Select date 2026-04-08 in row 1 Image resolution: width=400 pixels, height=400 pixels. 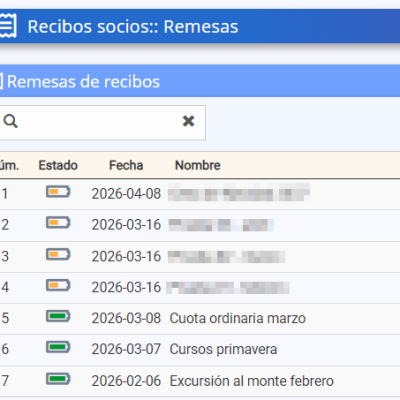(126, 194)
